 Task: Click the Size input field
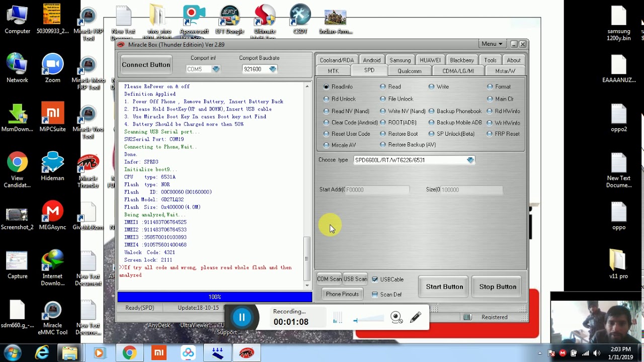[x=471, y=190]
